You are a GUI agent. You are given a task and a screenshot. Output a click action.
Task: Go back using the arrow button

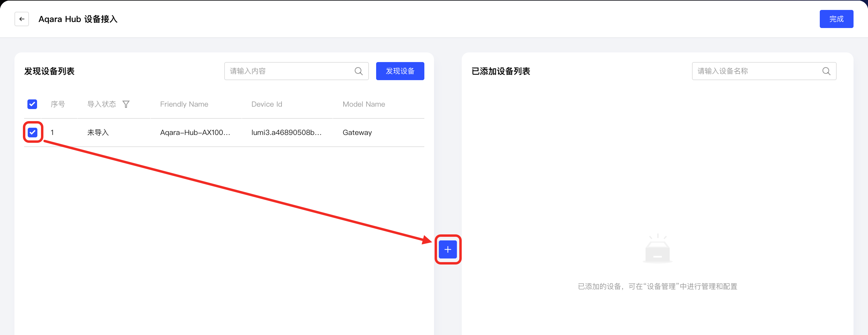coord(22,19)
